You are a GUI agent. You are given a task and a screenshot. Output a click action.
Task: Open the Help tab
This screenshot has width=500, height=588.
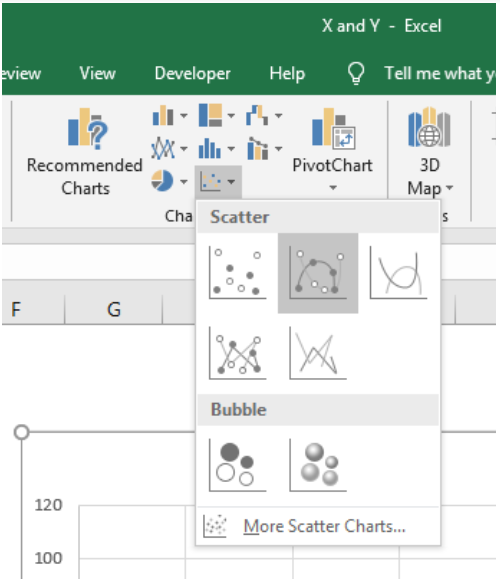pyautogui.click(x=287, y=73)
